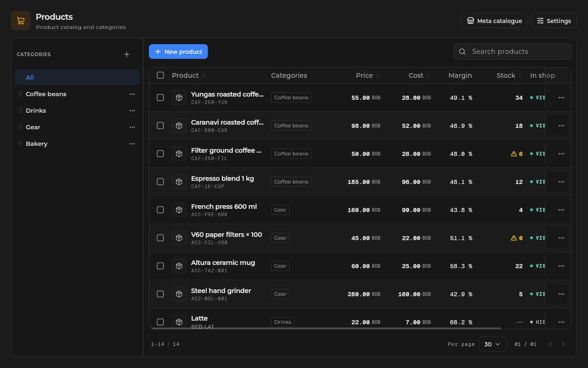Open the Latte product
This screenshot has width=588, height=368.
click(x=199, y=318)
